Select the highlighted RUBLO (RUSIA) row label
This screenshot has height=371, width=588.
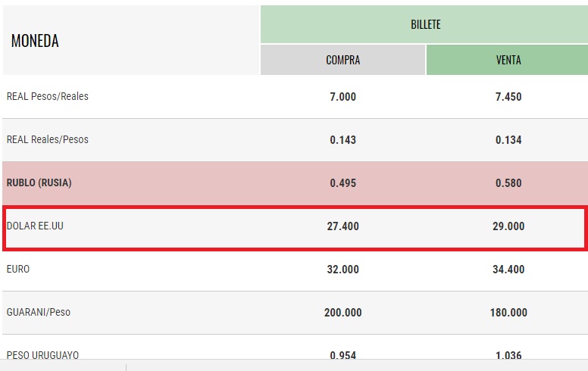point(39,182)
